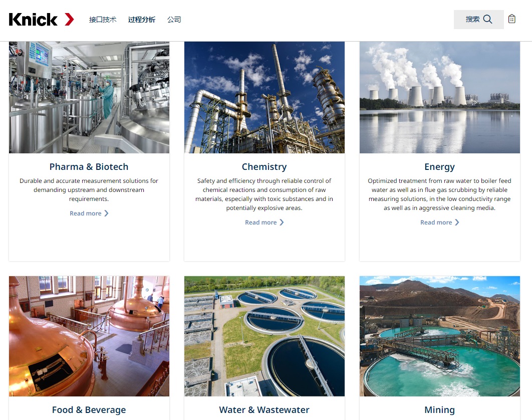Viewport: 532px width, 420px height.
Task: Click the Mining pond image
Action: 440,336
